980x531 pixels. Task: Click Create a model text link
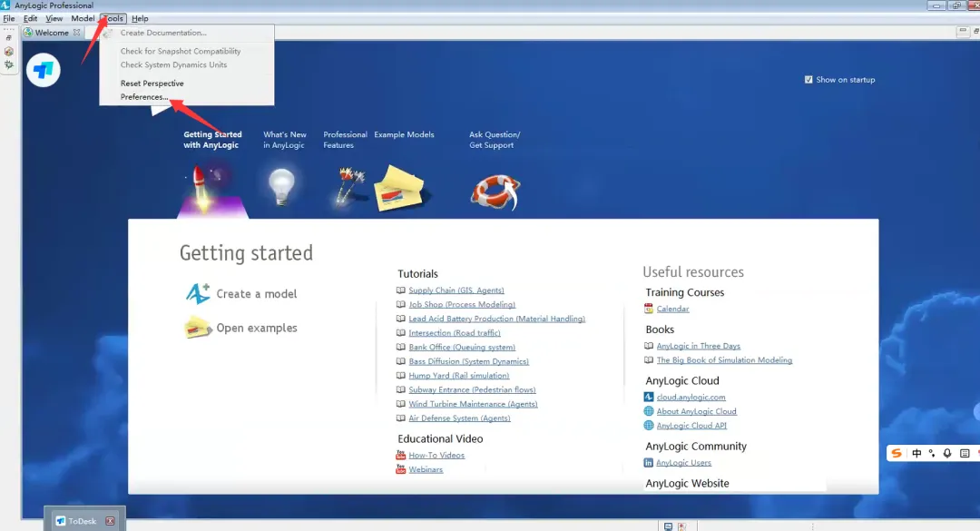click(x=256, y=294)
